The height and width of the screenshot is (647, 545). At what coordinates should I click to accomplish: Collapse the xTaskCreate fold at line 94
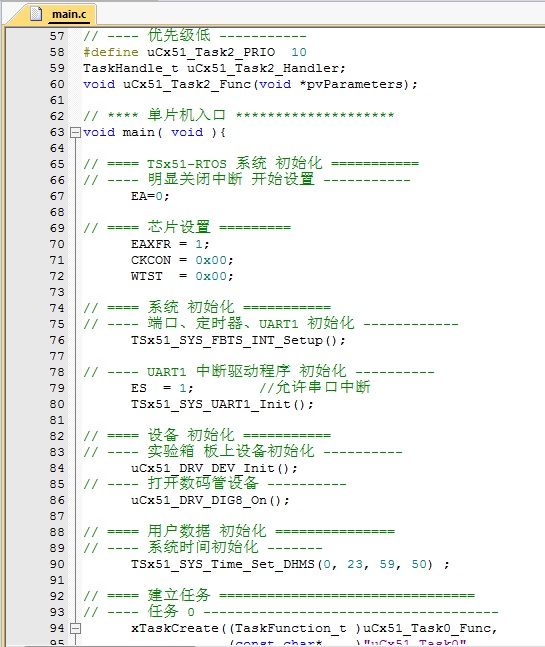pyautogui.click(x=75, y=628)
